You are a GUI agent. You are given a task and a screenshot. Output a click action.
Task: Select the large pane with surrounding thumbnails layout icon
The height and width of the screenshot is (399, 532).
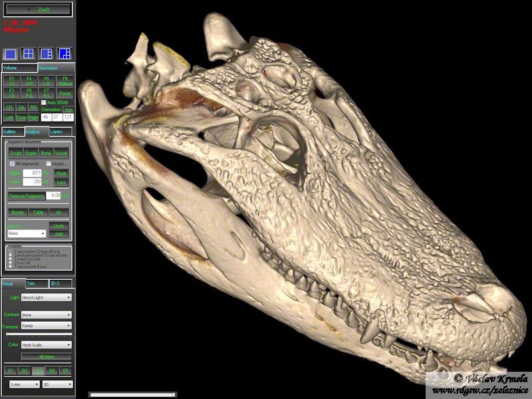coord(64,54)
